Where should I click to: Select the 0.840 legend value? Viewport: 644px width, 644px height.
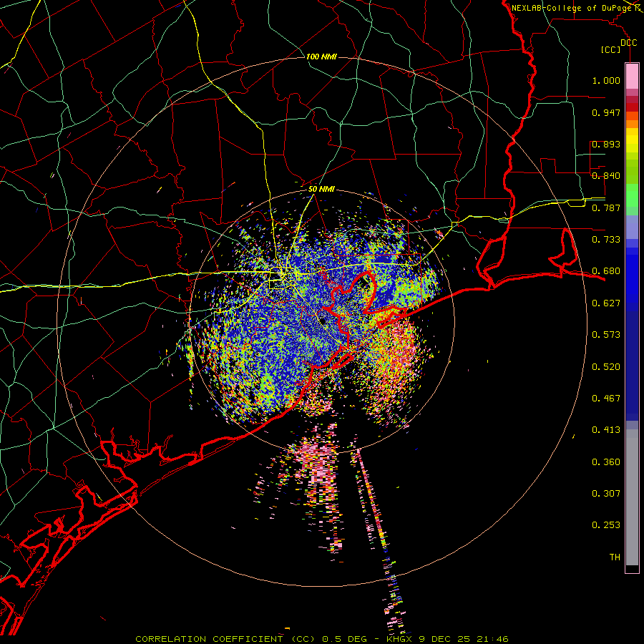pyautogui.click(x=606, y=176)
